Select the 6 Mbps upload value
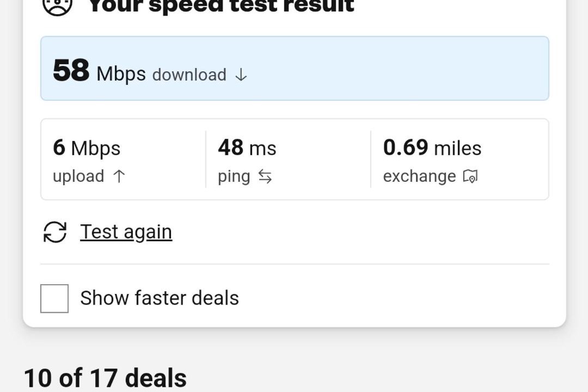The width and height of the screenshot is (588, 392). (x=87, y=148)
